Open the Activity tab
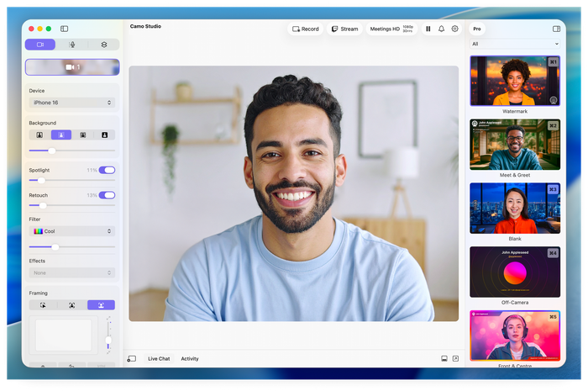Image resolution: width=588 pixels, height=391 pixels. point(190,359)
